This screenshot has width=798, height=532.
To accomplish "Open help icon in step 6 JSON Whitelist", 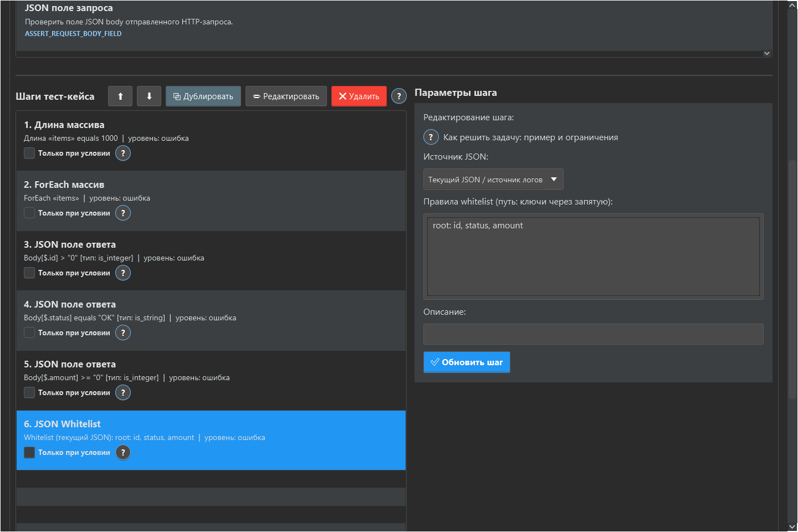I will 123,452.
